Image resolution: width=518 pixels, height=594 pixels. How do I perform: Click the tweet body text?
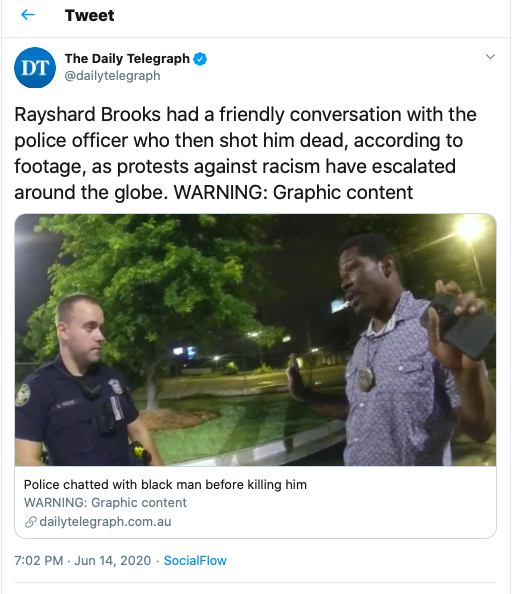tap(245, 153)
